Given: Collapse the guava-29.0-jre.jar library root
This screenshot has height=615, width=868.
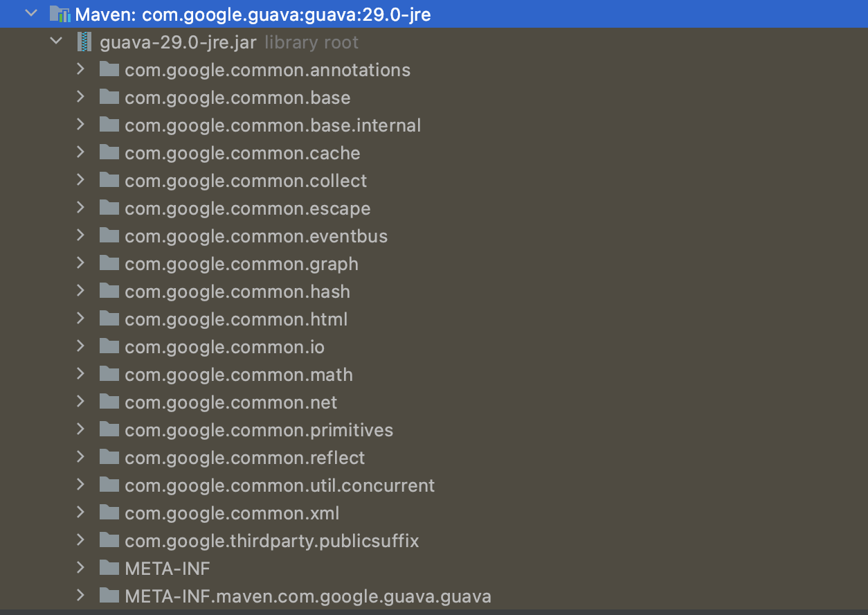Looking at the screenshot, I should click(56, 42).
